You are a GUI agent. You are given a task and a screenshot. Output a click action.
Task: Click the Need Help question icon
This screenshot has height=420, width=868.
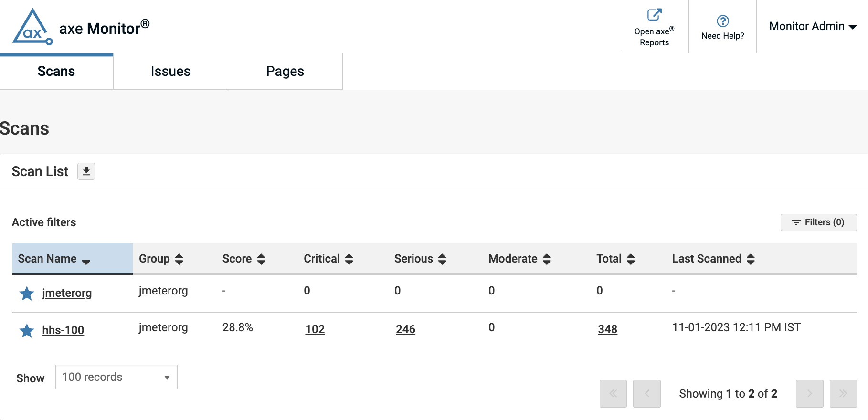[722, 21]
